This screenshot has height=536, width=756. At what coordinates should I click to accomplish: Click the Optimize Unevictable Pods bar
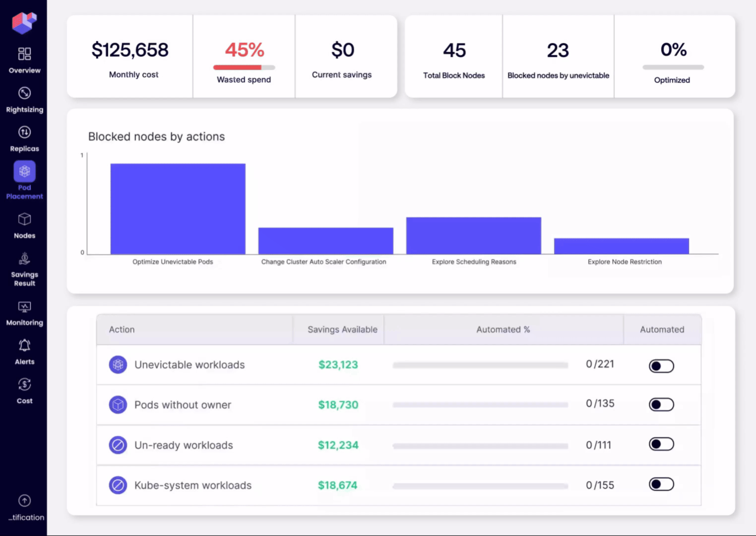coord(178,209)
